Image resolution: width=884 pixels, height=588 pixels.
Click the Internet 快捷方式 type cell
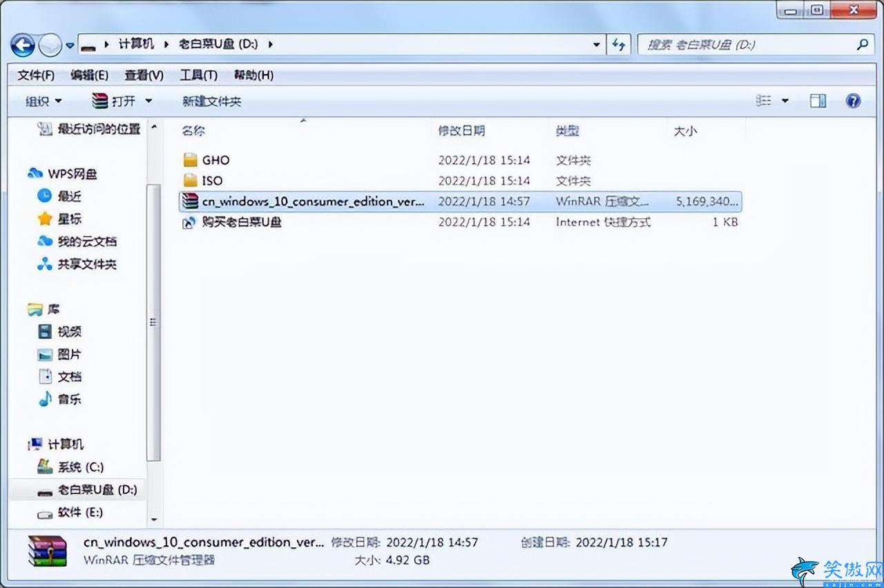point(603,222)
